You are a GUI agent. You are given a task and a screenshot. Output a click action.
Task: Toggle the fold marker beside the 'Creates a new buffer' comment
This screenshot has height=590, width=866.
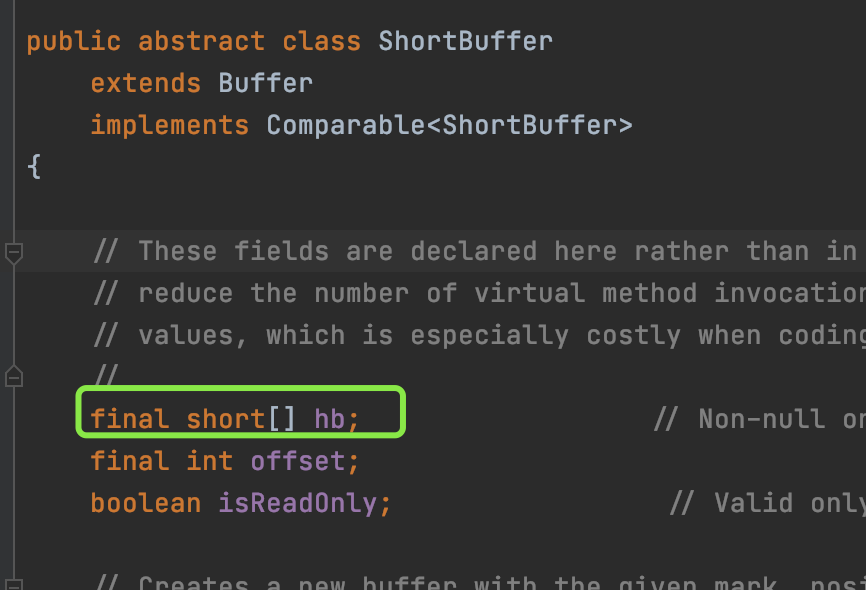13,584
